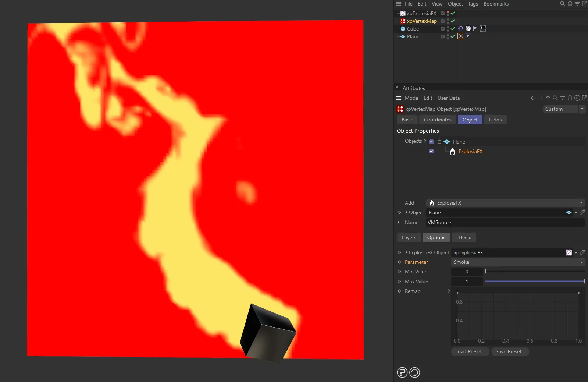Click the Load Preset button
The image size is (588, 382).
(470, 351)
